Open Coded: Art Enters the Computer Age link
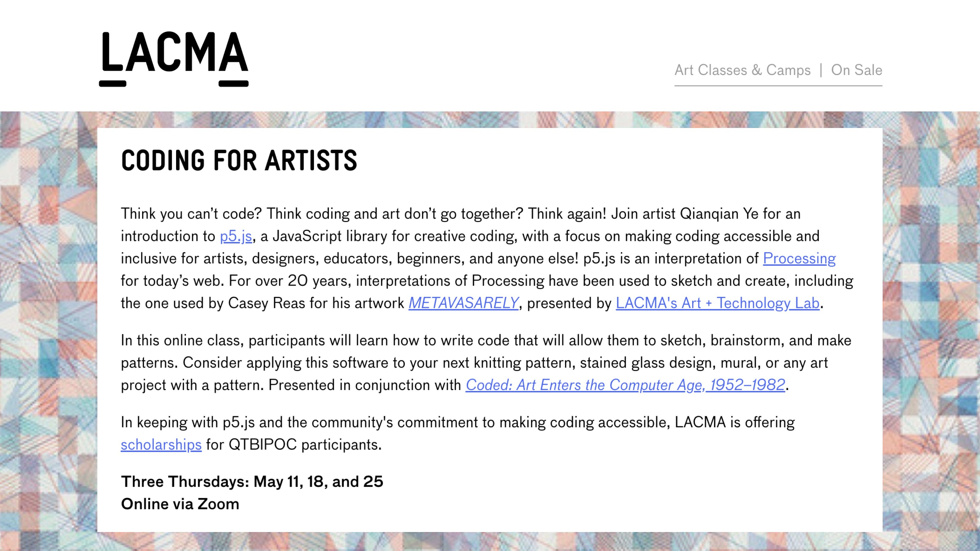 [625, 385]
